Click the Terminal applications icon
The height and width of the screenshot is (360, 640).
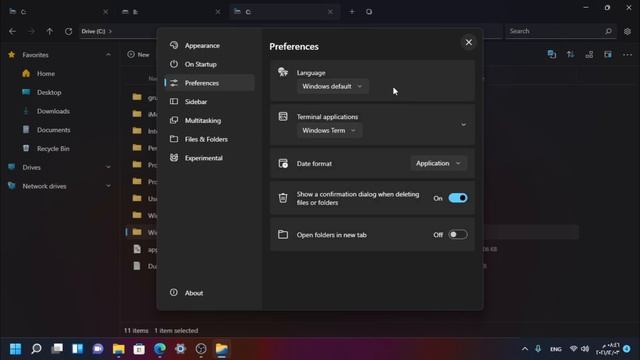click(x=283, y=116)
